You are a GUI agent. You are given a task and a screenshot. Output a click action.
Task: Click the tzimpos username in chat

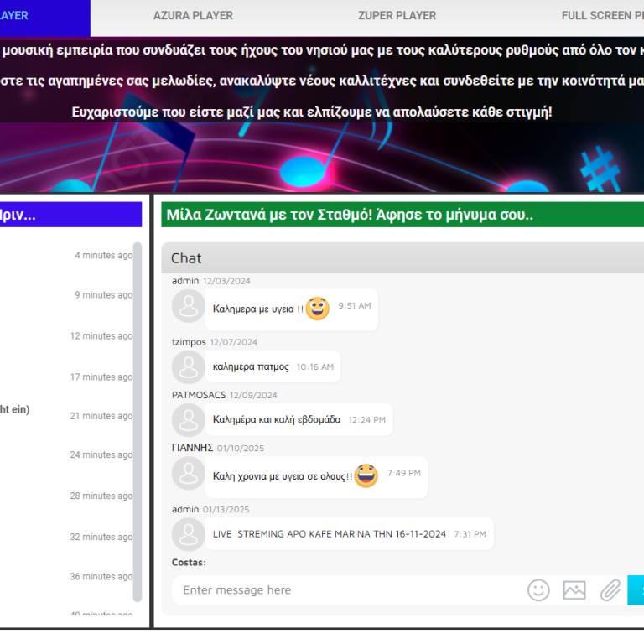(189, 342)
